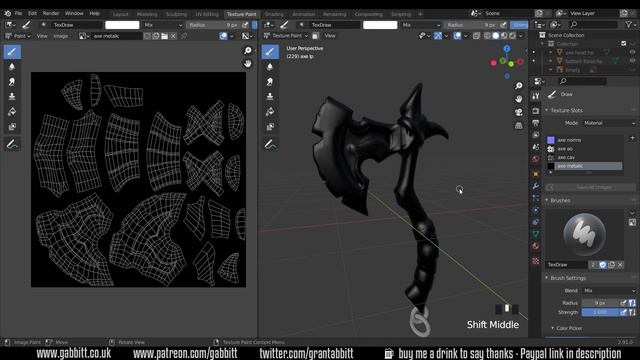Open Blend mode Mix dropdown in 3D viewport header

tap(421, 25)
